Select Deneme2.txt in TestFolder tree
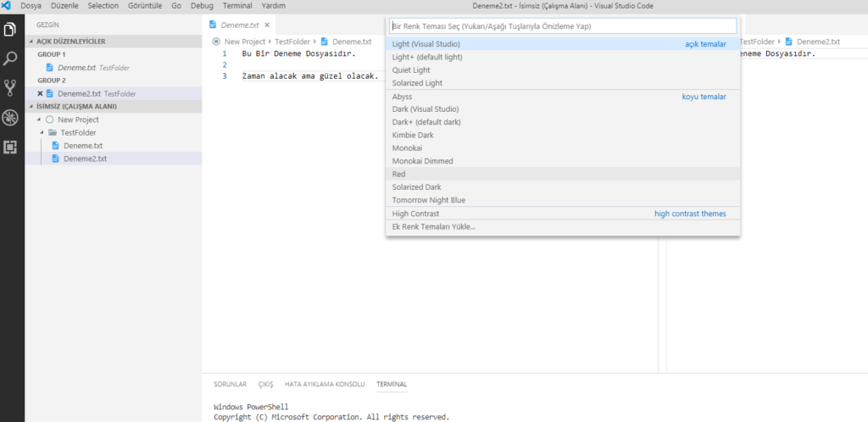 pyautogui.click(x=113, y=158)
